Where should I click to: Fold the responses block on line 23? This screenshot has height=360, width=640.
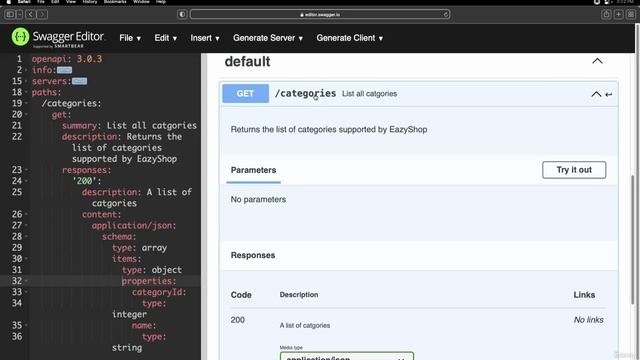click(26, 170)
